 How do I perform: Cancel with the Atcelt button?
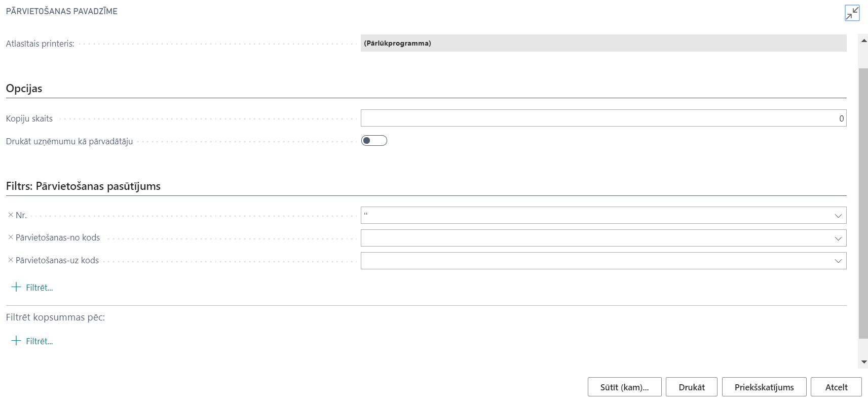836,387
